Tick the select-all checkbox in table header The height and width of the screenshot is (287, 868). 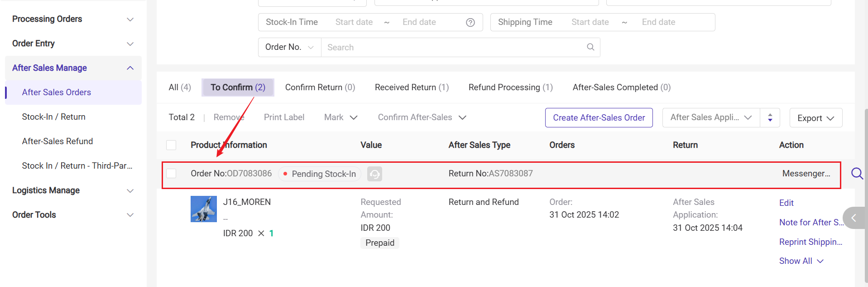click(x=171, y=145)
